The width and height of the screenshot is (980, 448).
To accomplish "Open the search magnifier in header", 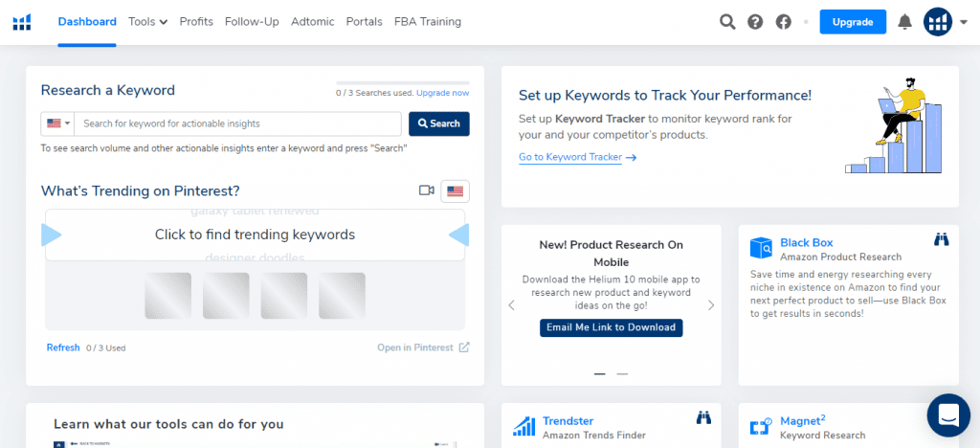I will point(727,22).
